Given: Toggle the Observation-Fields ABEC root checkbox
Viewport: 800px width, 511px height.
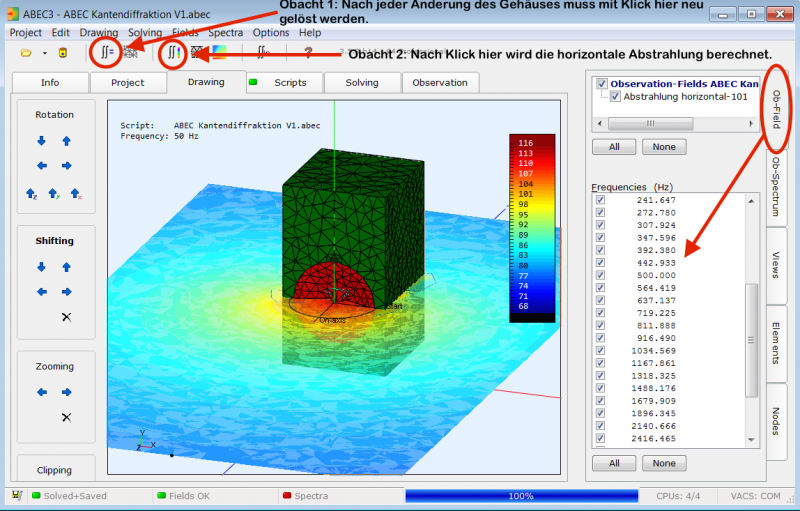Looking at the screenshot, I should (x=602, y=84).
